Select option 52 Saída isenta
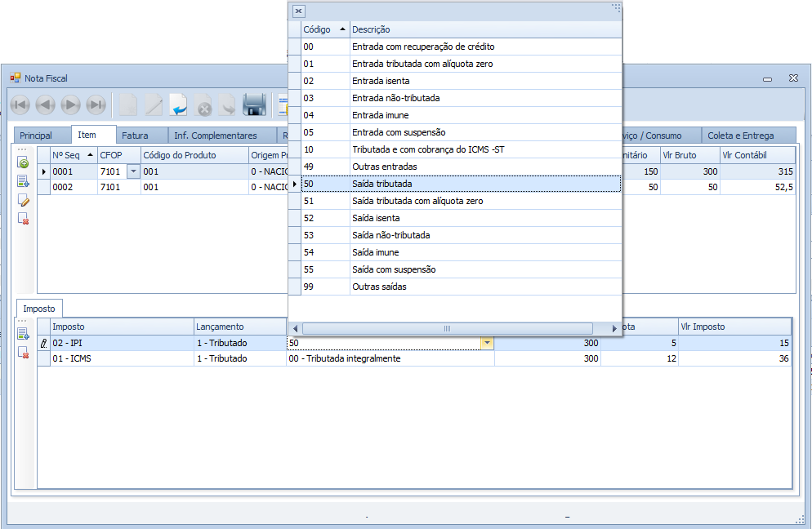812x529 pixels. 461,218
